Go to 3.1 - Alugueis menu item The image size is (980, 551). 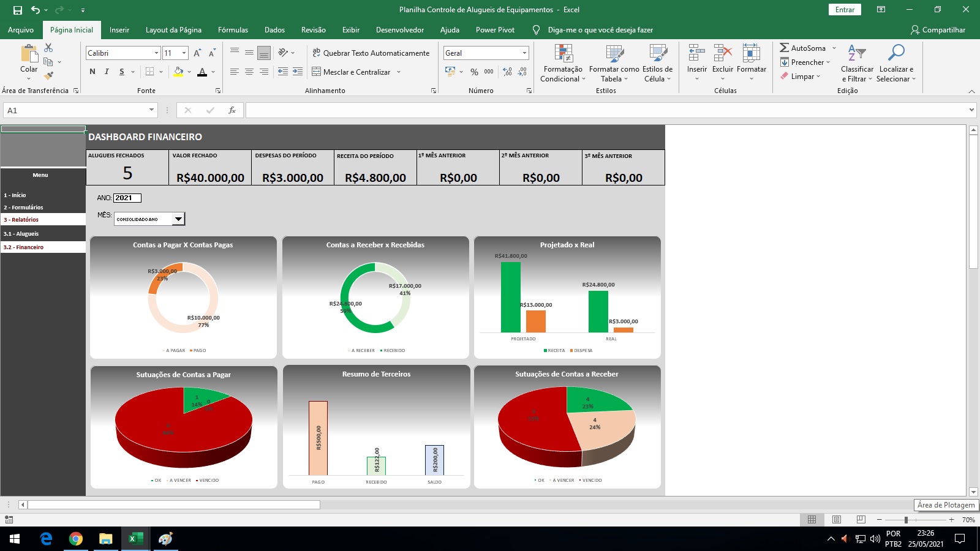click(x=43, y=234)
